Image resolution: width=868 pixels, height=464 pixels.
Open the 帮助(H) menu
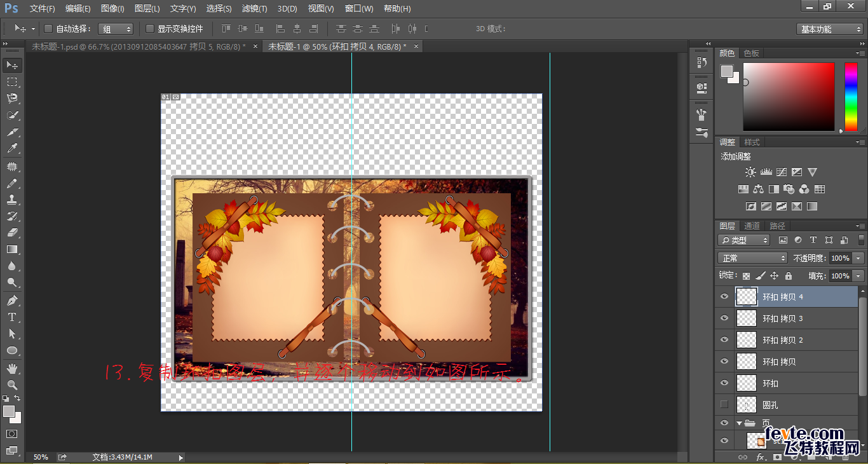click(397, 8)
